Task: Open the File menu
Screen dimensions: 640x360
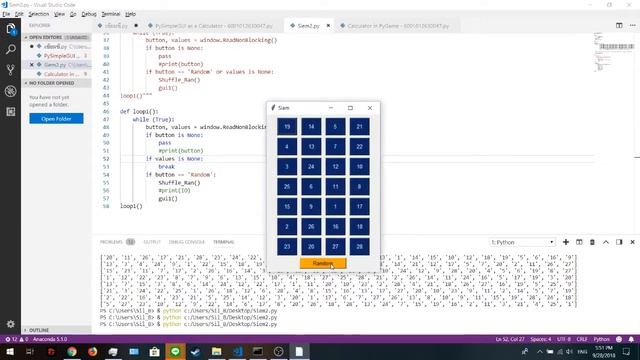Action: click(6, 14)
